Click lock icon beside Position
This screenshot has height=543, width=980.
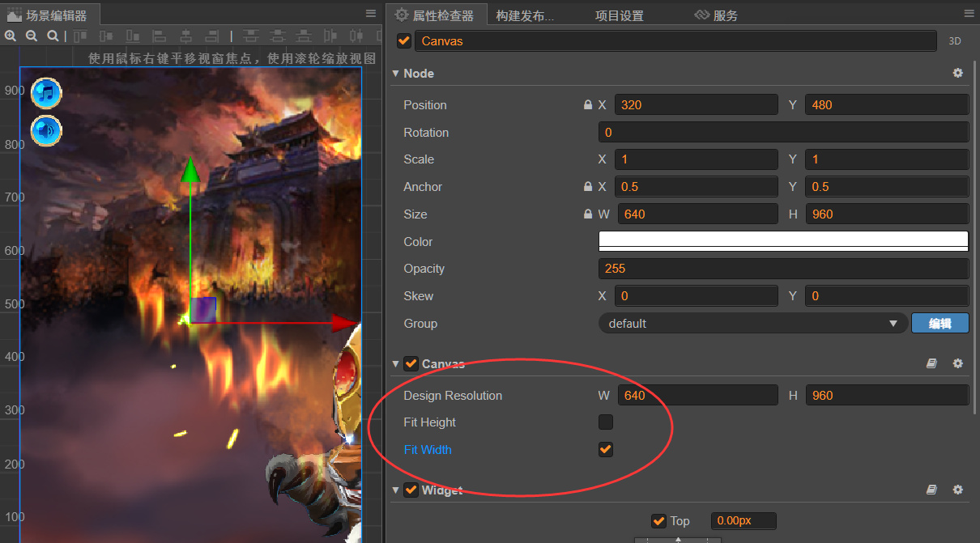point(588,104)
